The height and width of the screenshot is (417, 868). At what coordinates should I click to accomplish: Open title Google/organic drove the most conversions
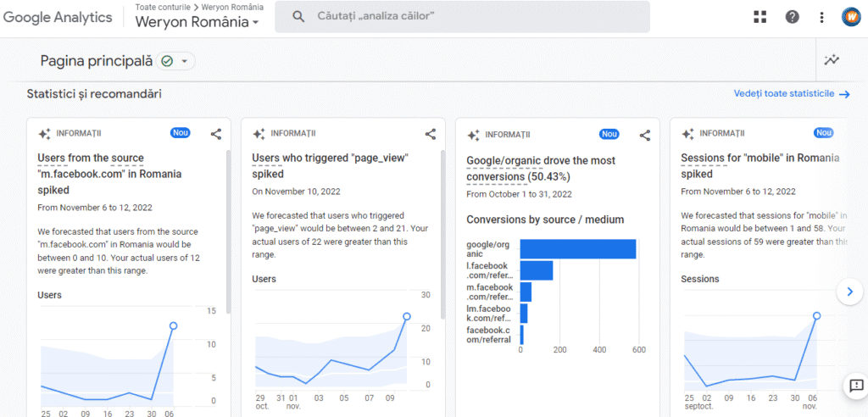[x=541, y=169]
